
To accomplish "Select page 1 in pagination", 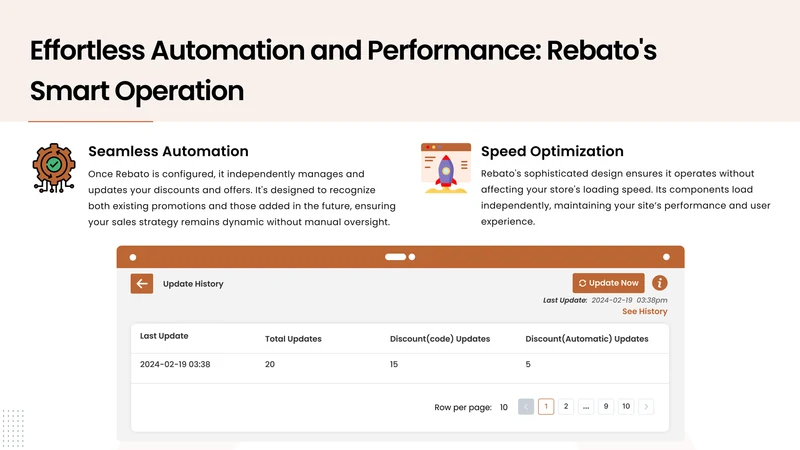I will (x=546, y=407).
